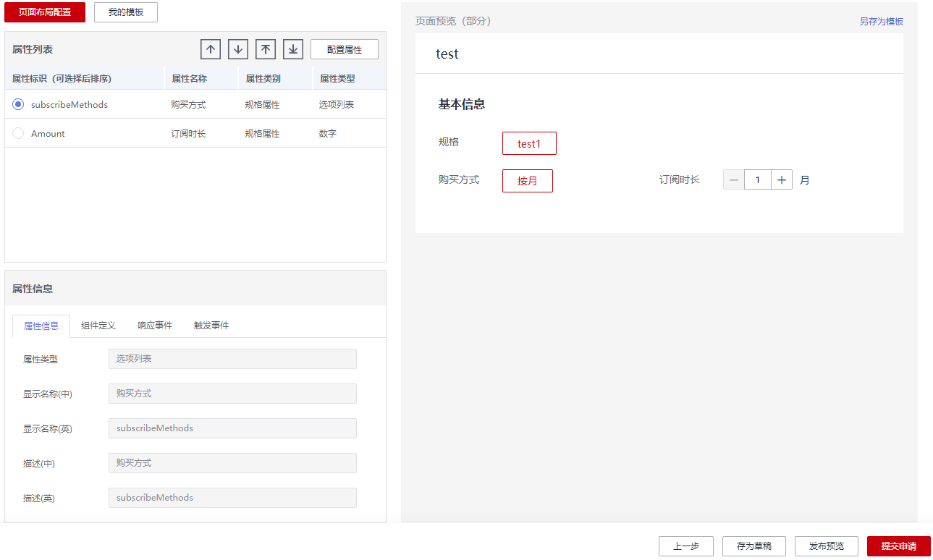This screenshot has width=933, height=560.
Task: Open the 我的模板 tab
Action: pos(126,12)
